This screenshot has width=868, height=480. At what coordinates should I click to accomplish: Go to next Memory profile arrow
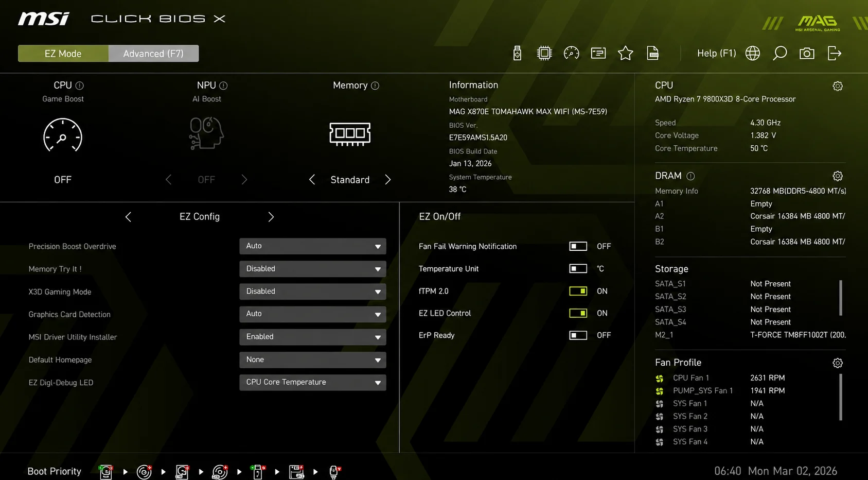[388, 179]
